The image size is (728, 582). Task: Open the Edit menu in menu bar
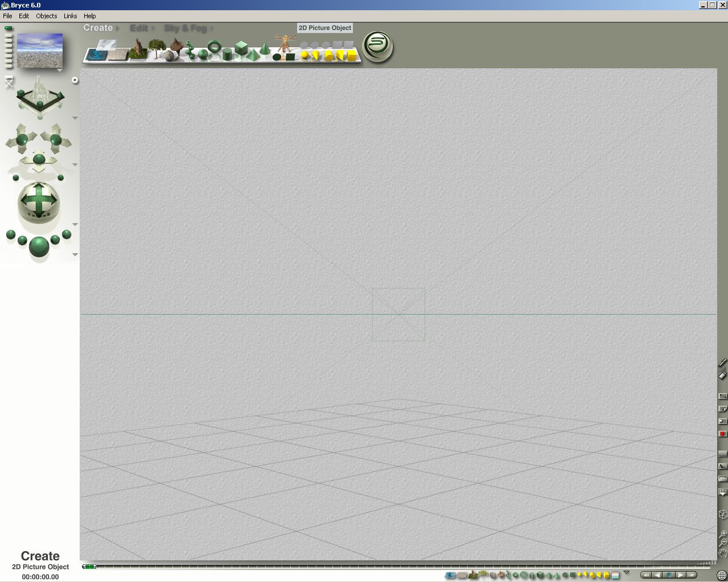coord(24,16)
